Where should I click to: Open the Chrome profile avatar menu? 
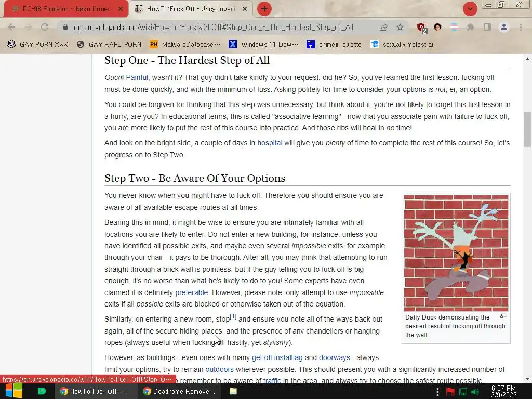[504, 27]
